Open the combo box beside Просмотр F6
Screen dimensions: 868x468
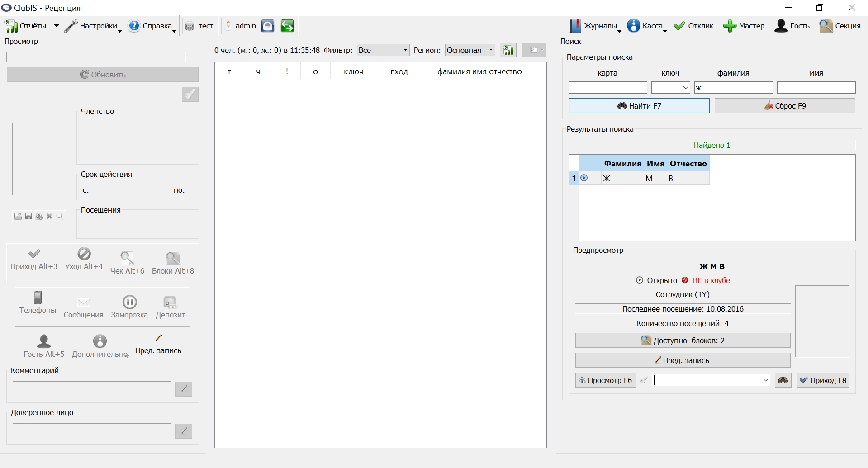pos(711,380)
